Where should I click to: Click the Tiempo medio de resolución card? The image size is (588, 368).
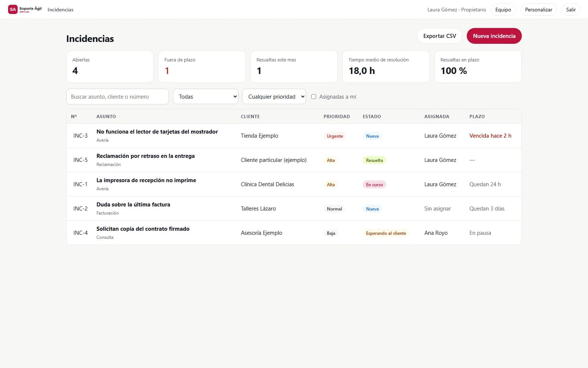386,67
